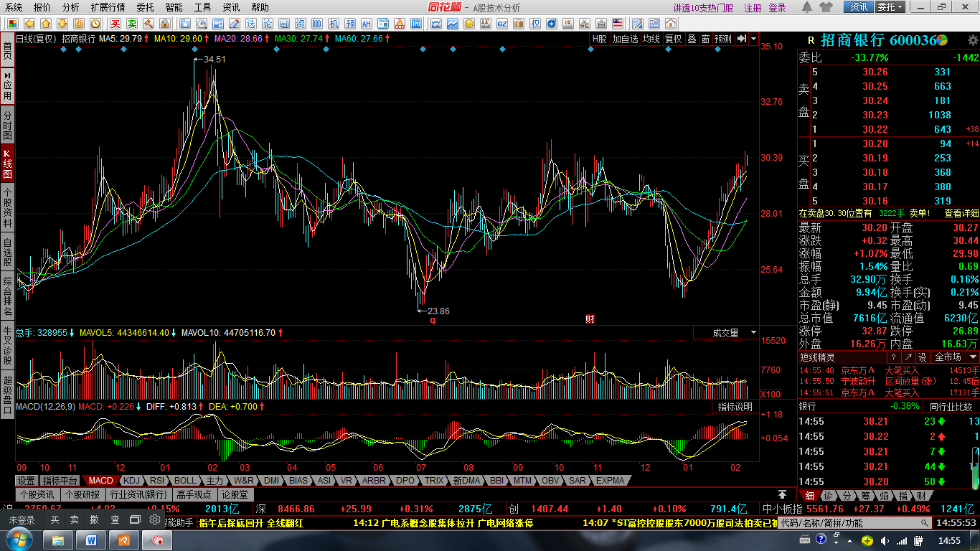
Task: Toggle 预测 forecast on chart
Action: tap(723, 39)
